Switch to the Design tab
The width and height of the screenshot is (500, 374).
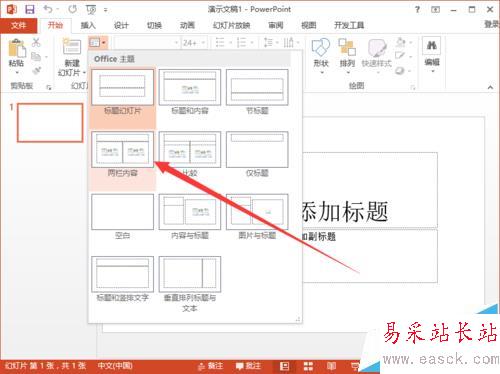(121, 25)
